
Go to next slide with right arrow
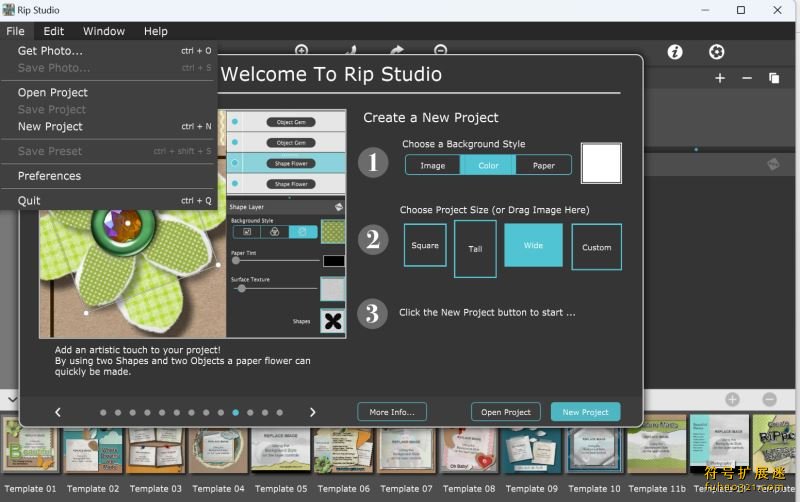(x=312, y=412)
